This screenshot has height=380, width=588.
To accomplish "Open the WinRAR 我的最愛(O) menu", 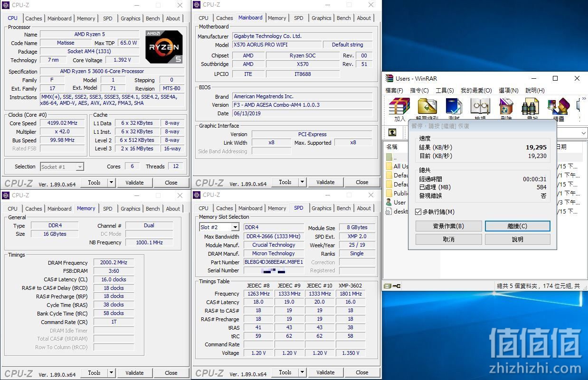I will point(477,90).
